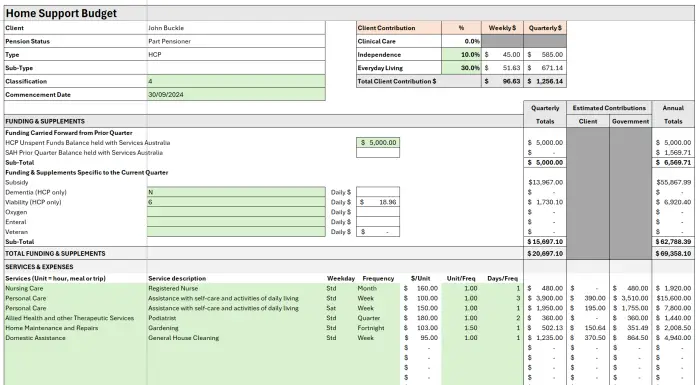Select the Subsidy quarterly total $13,967.00
Viewport: 696px width, 385px height.
click(x=545, y=182)
